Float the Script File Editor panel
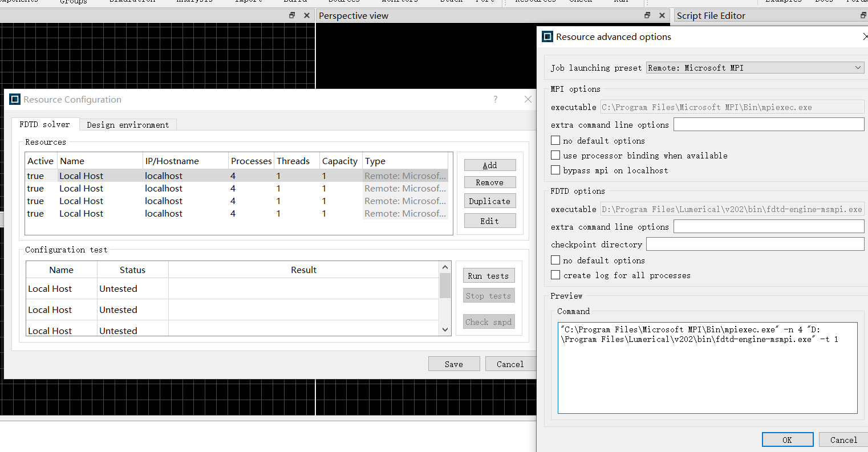This screenshot has height=452, width=868. tap(863, 15)
